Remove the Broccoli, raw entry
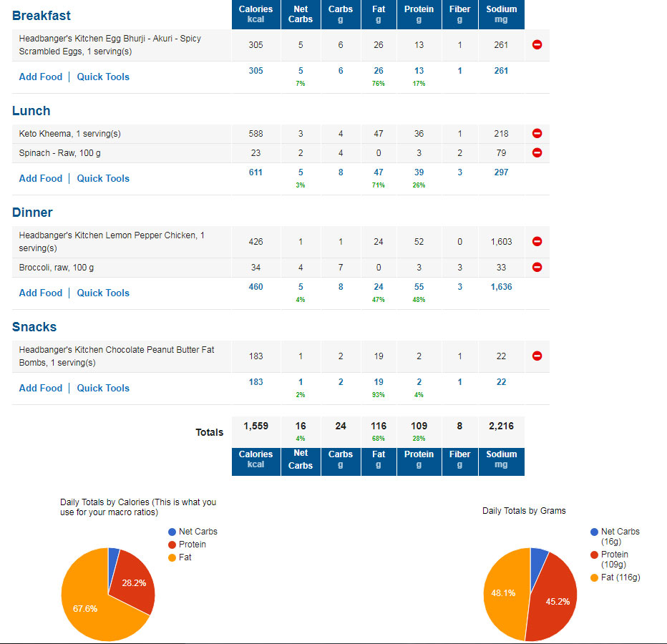The width and height of the screenshot is (667, 644). [537, 267]
